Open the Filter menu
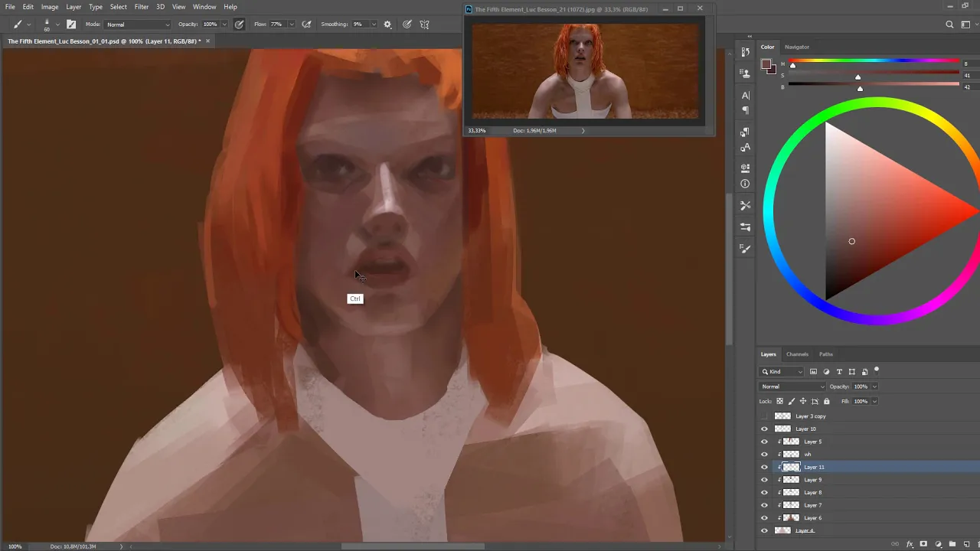980x551 pixels. (142, 7)
